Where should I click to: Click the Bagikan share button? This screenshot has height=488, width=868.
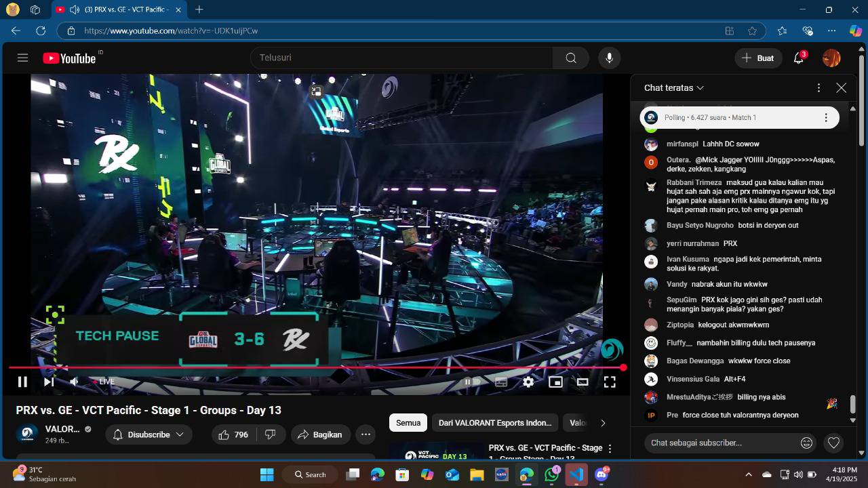pyautogui.click(x=320, y=434)
